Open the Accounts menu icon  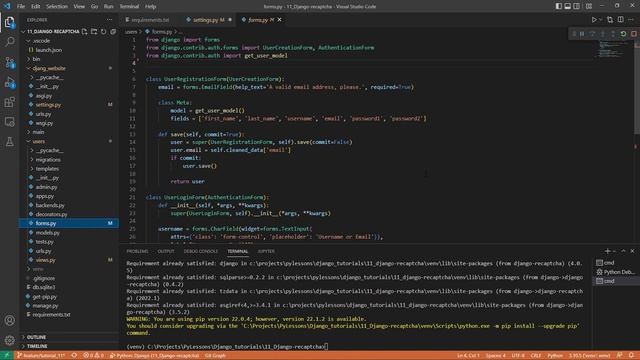[x=9, y=320]
